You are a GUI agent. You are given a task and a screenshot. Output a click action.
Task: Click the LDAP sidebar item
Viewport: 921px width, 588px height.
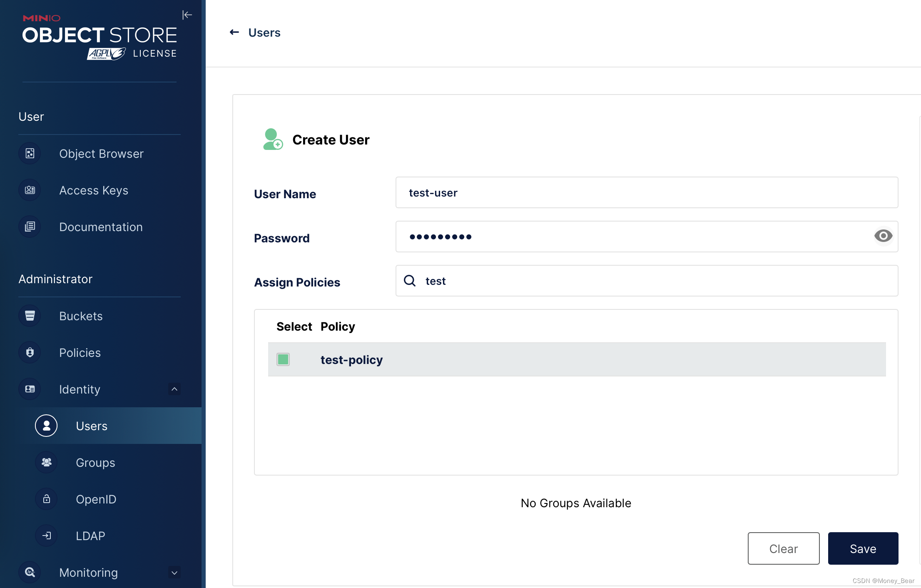point(90,536)
